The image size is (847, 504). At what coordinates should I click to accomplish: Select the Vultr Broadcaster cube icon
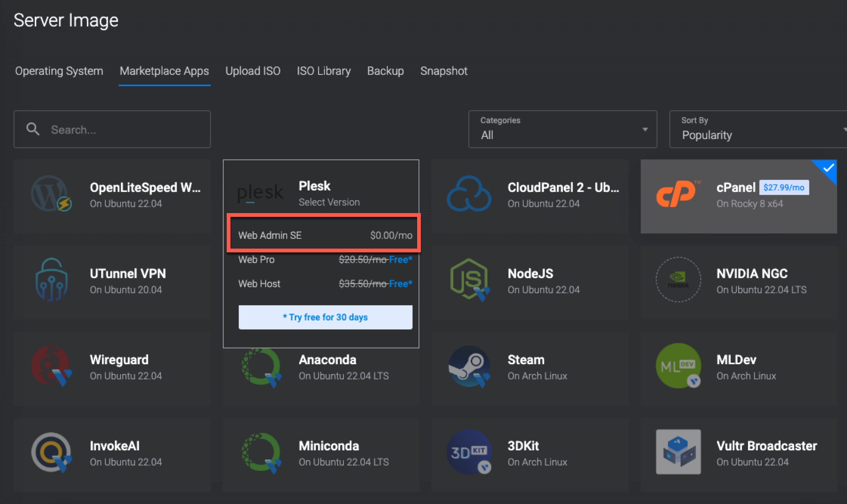coord(678,452)
